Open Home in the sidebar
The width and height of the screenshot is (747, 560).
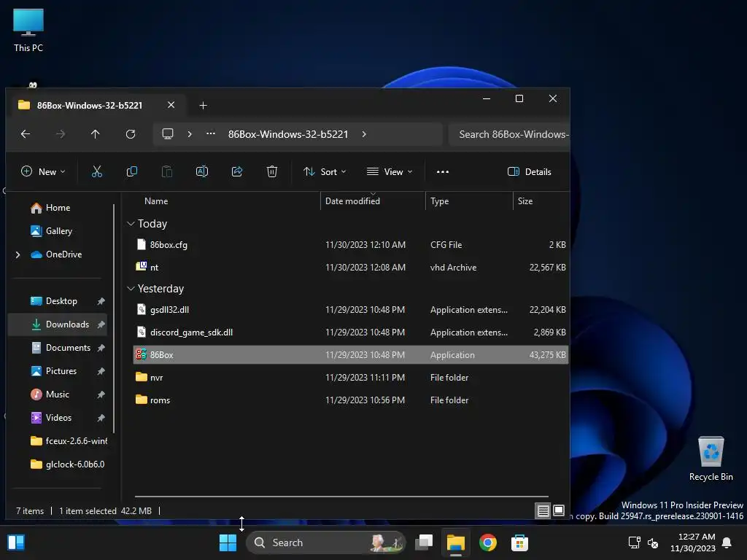tap(58, 208)
